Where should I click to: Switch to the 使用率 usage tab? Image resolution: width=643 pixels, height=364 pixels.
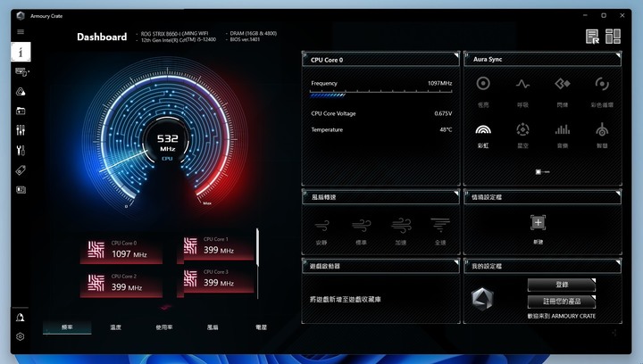pos(164,327)
